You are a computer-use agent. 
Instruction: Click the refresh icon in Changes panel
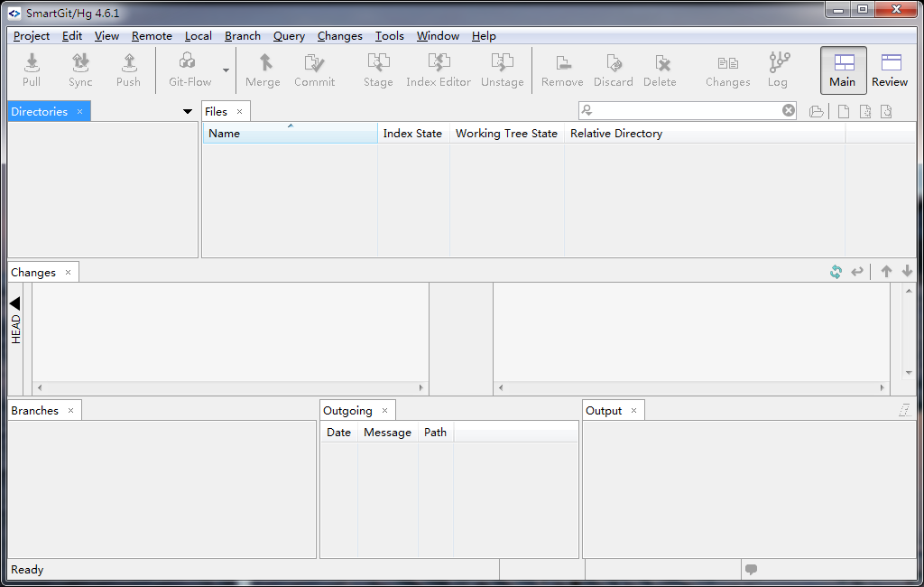(x=836, y=272)
